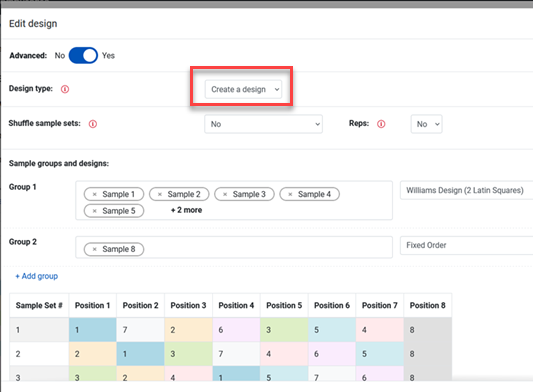Open the Fixed Order dropdown for Group 2

pyautogui.click(x=466, y=245)
